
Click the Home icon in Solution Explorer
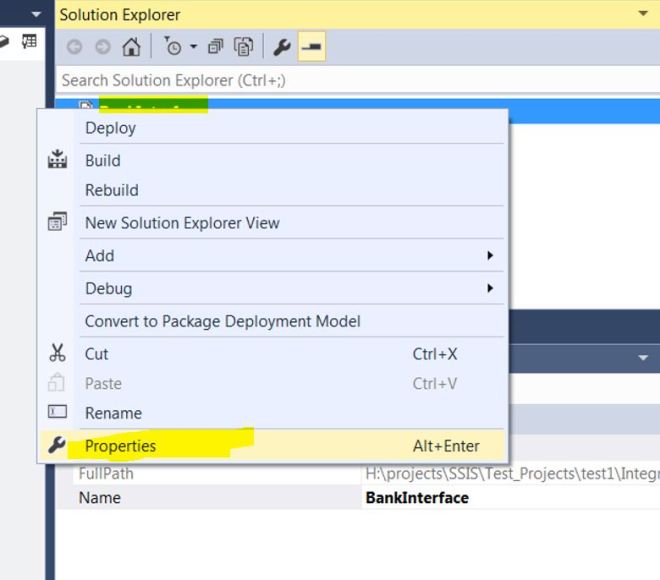(x=131, y=47)
